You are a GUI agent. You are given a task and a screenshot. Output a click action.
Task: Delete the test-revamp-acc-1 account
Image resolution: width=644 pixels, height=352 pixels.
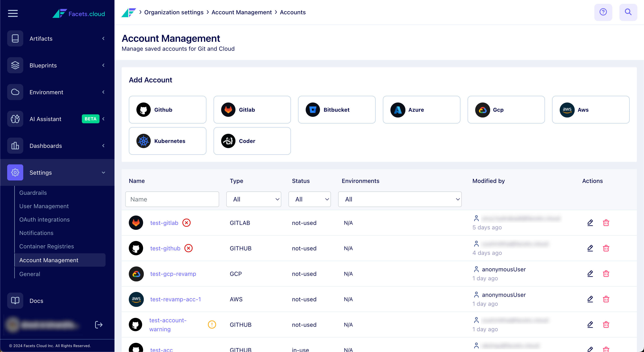(x=606, y=299)
